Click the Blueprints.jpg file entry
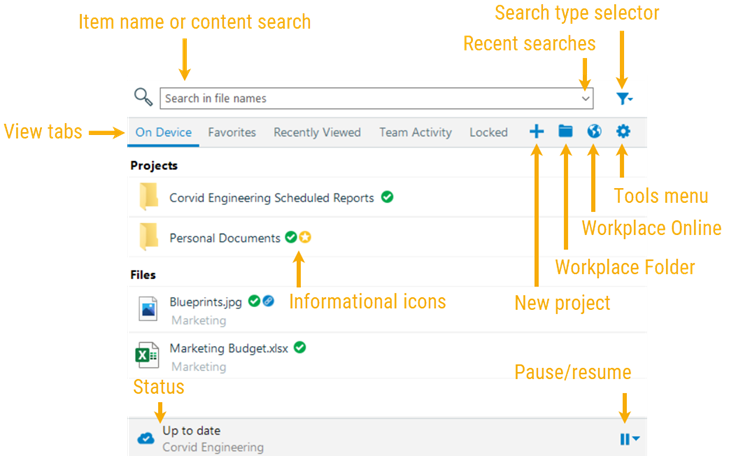Screen dimensions: 729x456 point(205,301)
